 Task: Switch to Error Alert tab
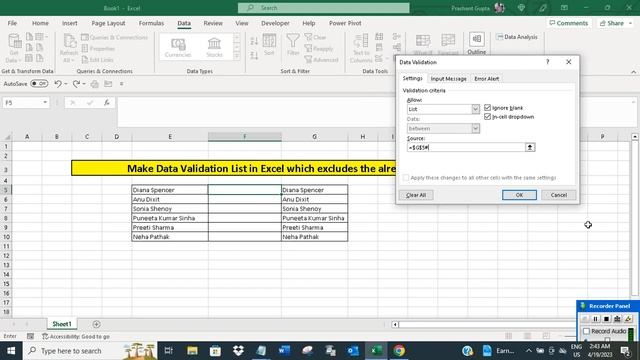pyautogui.click(x=487, y=78)
